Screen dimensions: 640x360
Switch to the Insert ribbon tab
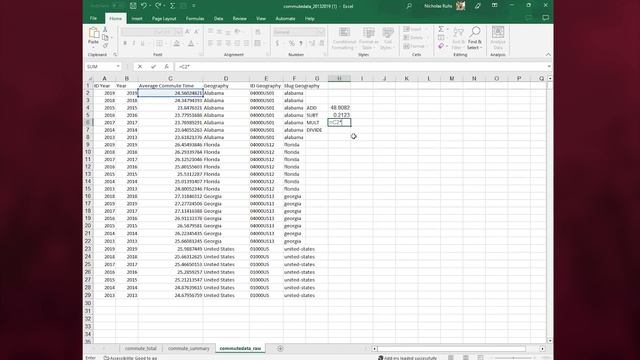(x=137, y=19)
